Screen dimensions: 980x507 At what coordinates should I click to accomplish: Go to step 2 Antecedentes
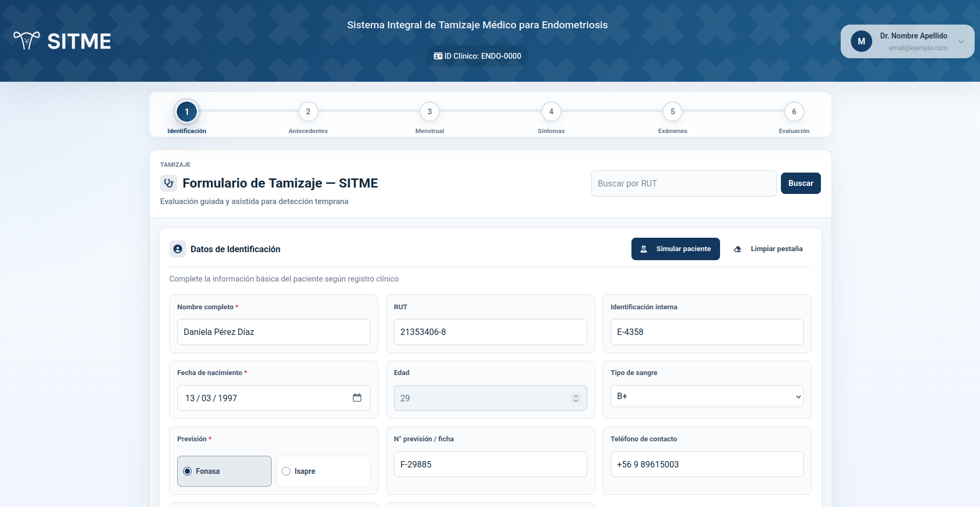pyautogui.click(x=308, y=112)
